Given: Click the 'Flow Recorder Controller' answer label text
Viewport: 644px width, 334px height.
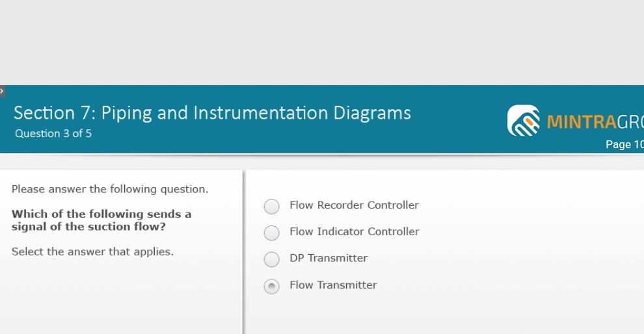Looking at the screenshot, I should (354, 205).
